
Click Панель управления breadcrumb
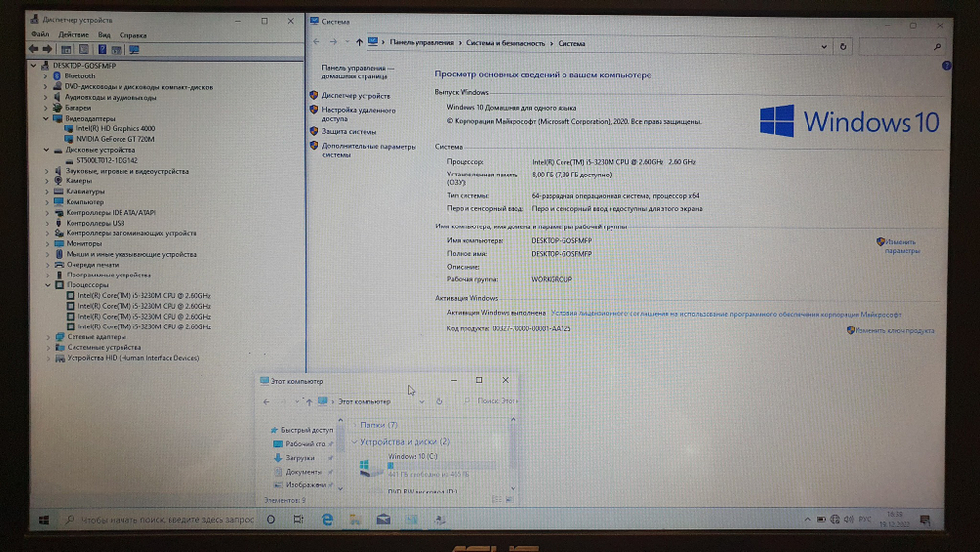(x=421, y=42)
